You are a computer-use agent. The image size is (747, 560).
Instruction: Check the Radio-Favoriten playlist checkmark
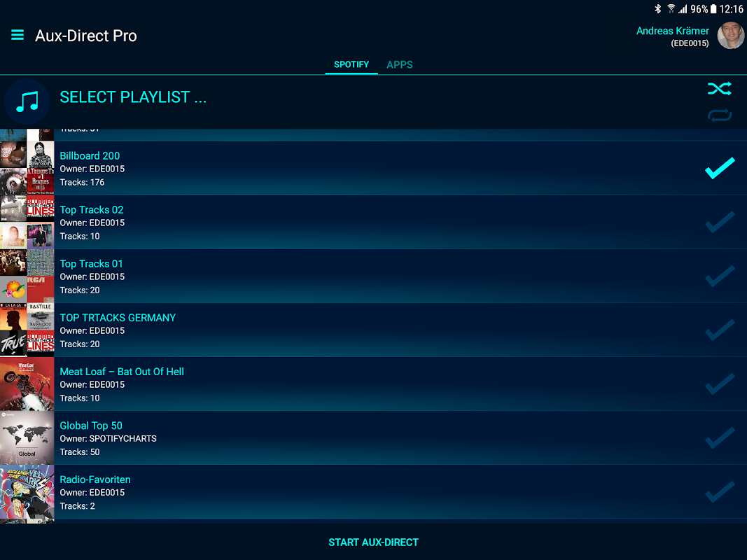(720, 492)
